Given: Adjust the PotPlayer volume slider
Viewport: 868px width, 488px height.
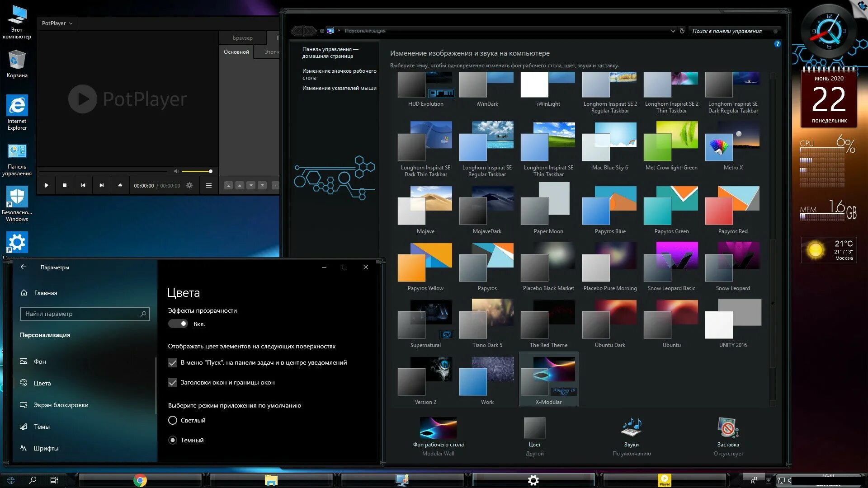Looking at the screenshot, I should pyautogui.click(x=197, y=171).
